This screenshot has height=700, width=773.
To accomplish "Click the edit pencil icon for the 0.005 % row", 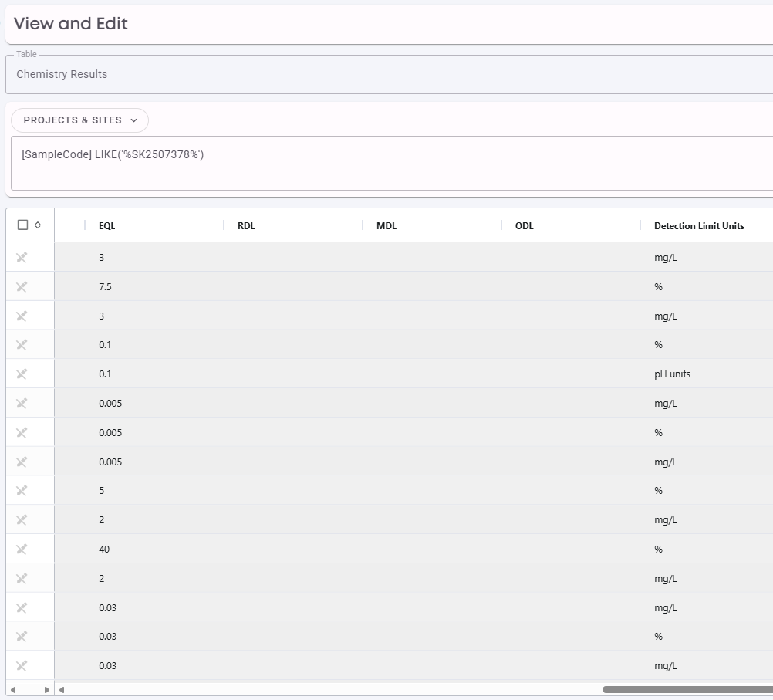I will (22, 433).
